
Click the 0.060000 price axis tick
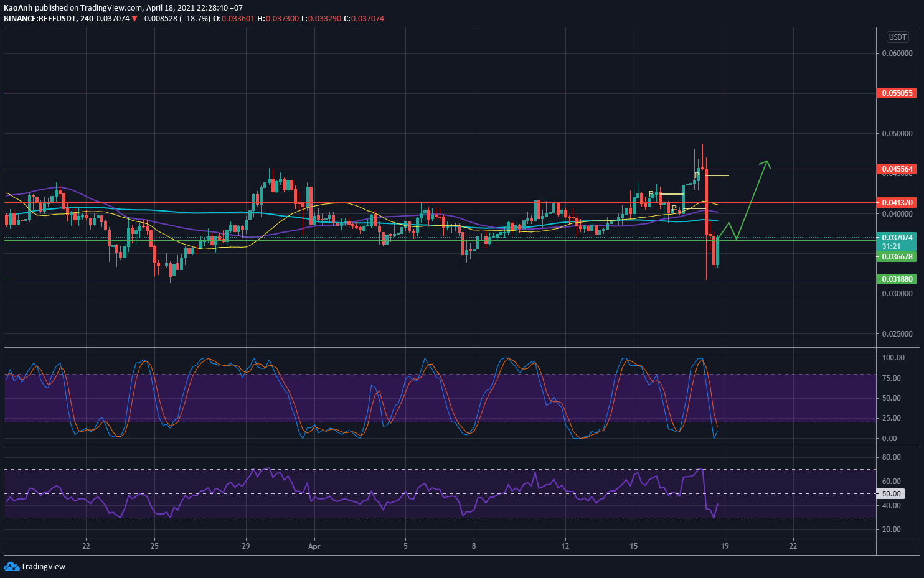(x=897, y=54)
